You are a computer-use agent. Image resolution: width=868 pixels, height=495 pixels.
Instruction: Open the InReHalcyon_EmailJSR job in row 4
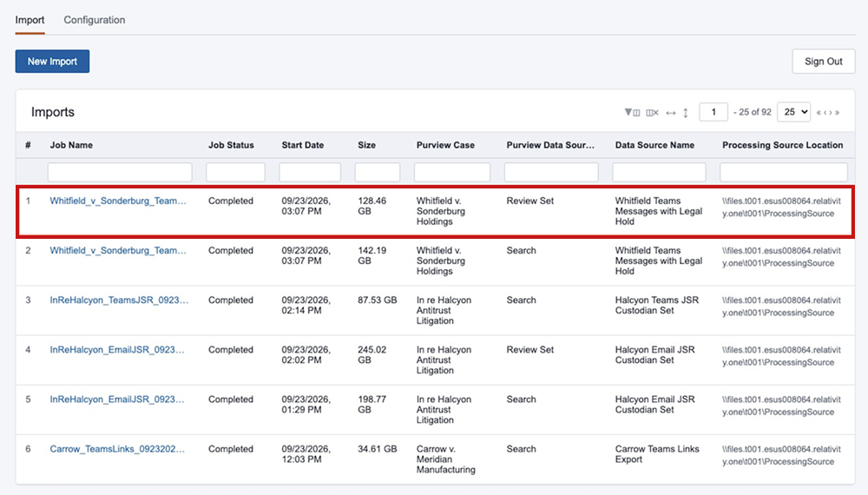pyautogui.click(x=117, y=350)
